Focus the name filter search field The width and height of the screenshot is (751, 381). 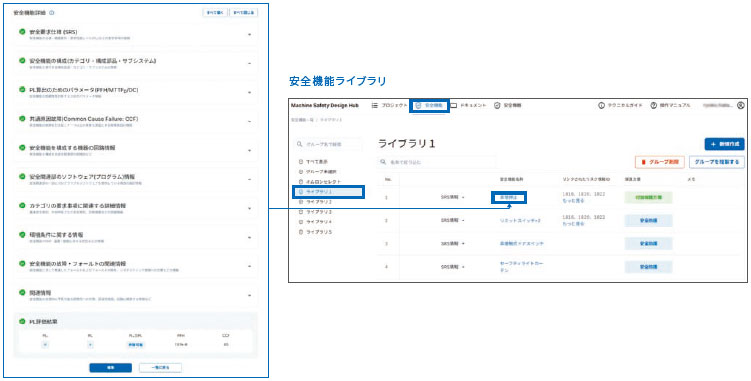tap(436, 162)
